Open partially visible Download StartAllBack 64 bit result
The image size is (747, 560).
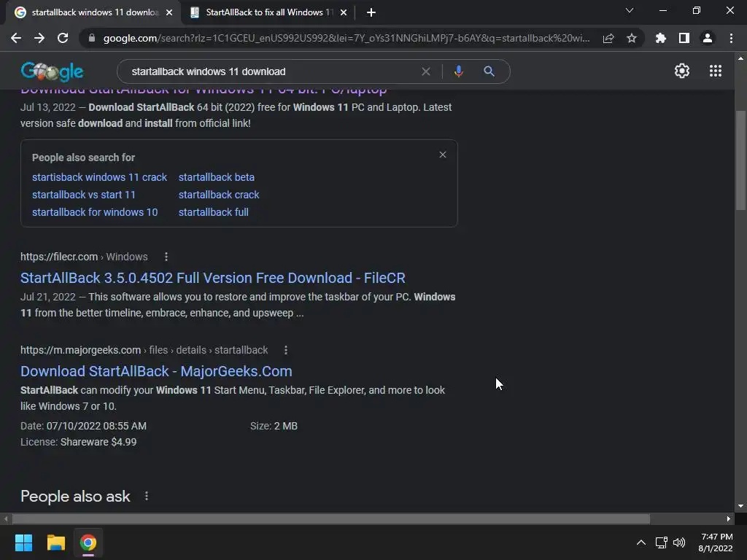(x=204, y=91)
